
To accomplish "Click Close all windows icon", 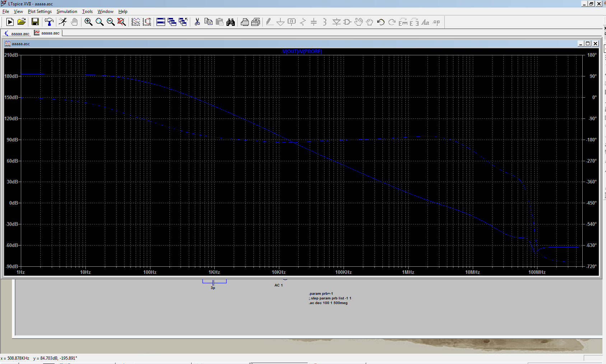I will 183,22.
